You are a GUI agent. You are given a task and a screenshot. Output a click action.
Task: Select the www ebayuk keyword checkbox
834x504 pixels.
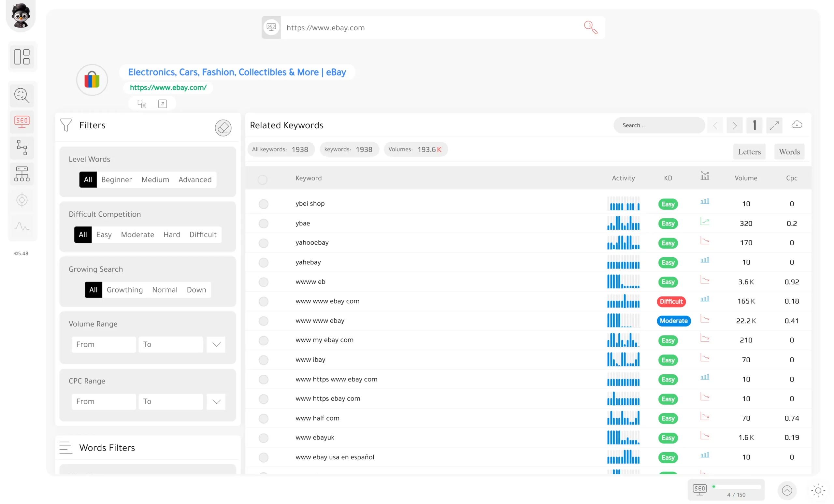pyautogui.click(x=263, y=438)
